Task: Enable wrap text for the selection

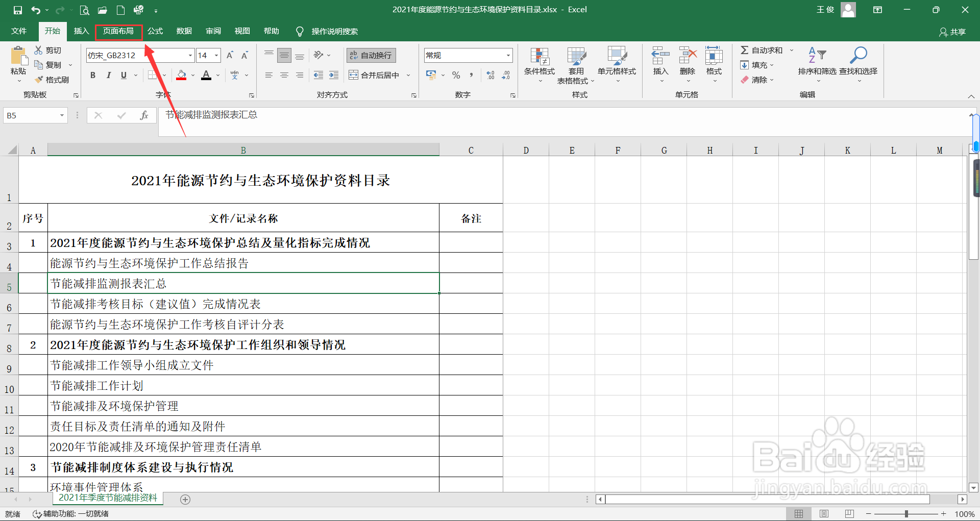Action: [371, 55]
